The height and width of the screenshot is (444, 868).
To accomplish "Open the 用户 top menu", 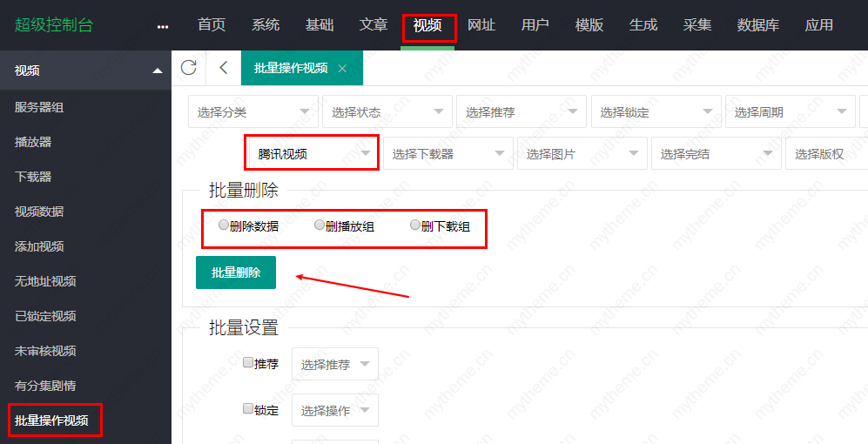I will (x=535, y=25).
